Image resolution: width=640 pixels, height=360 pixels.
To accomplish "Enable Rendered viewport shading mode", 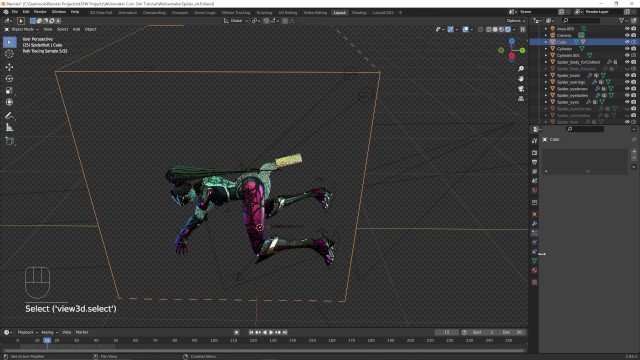I will pos(508,29).
